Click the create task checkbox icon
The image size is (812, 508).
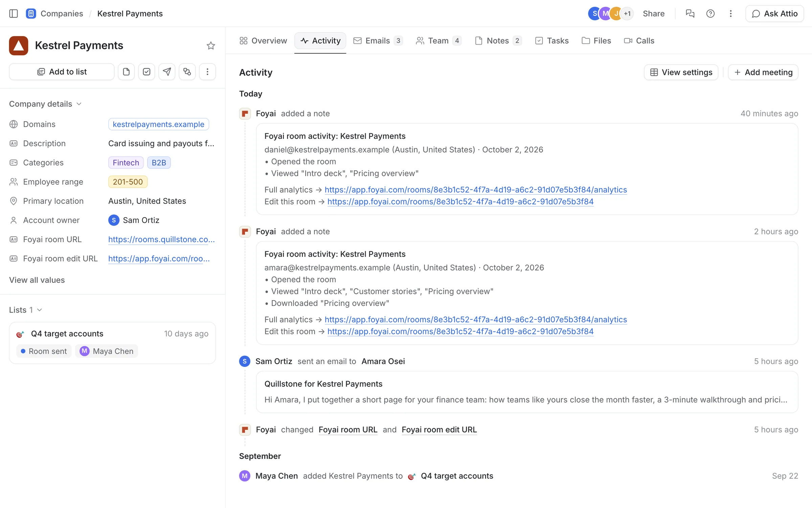[x=146, y=72]
